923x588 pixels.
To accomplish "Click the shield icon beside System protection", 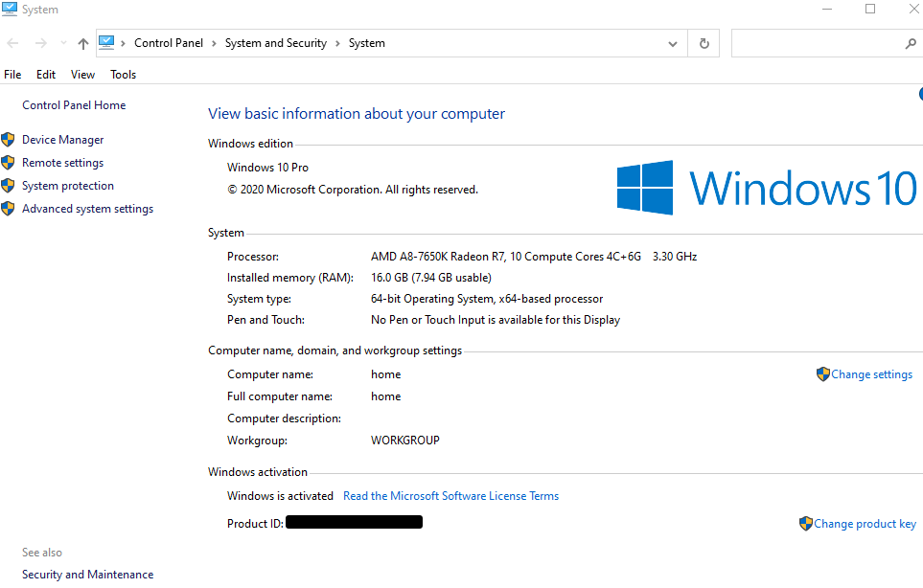I will pyautogui.click(x=9, y=186).
